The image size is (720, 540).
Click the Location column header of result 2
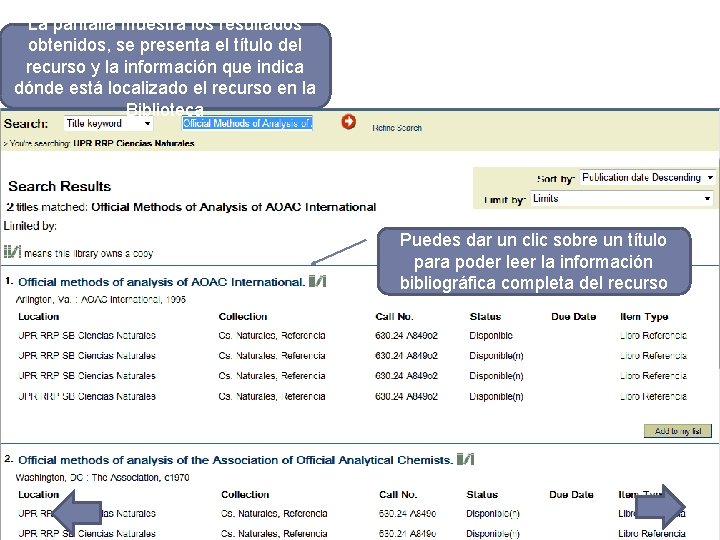[x=39, y=495]
